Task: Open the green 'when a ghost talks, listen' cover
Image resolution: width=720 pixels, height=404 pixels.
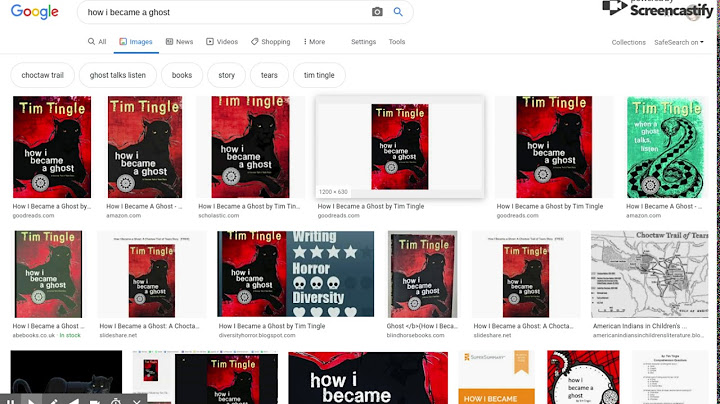Action: click(x=666, y=147)
